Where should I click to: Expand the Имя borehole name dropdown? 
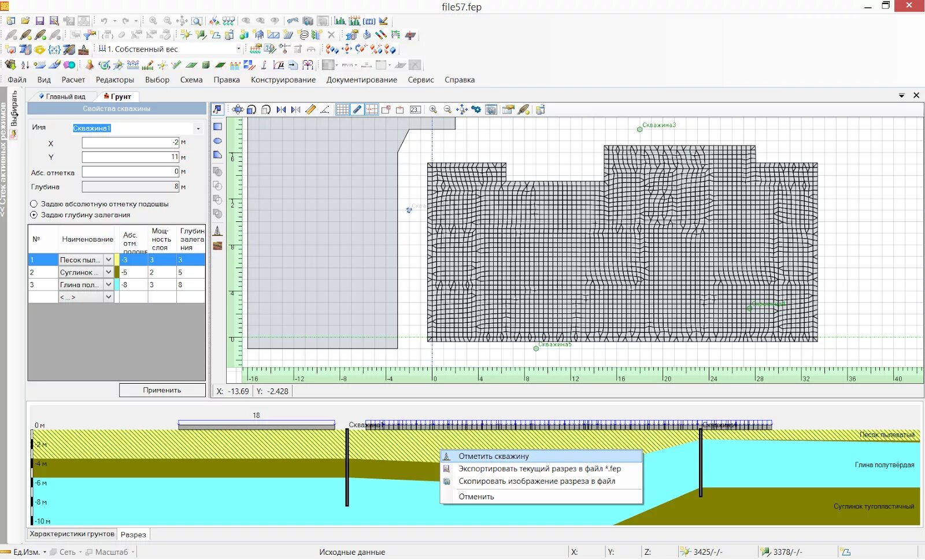[x=198, y=128]
